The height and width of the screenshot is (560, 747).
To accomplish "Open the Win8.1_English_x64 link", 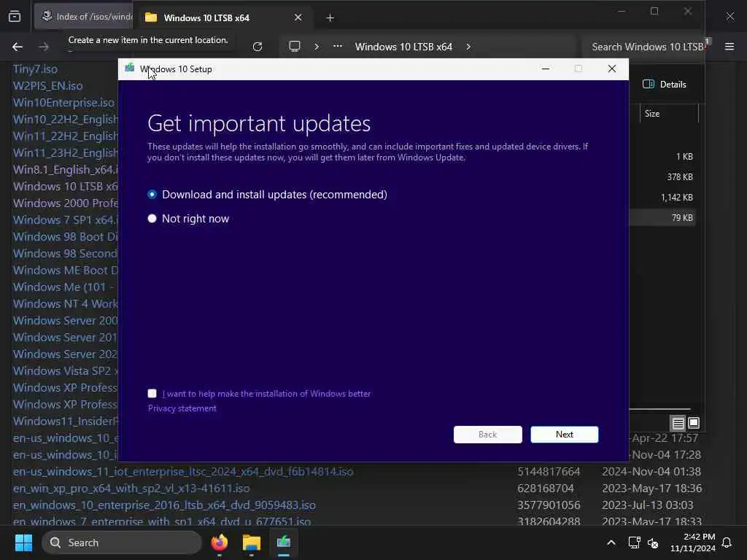I will [65, 169].
